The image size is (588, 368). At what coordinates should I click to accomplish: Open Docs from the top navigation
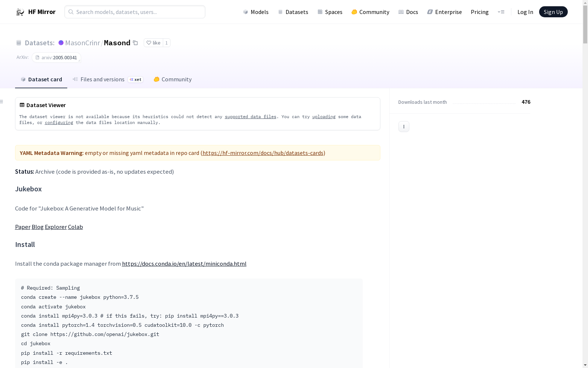(408, 12)
